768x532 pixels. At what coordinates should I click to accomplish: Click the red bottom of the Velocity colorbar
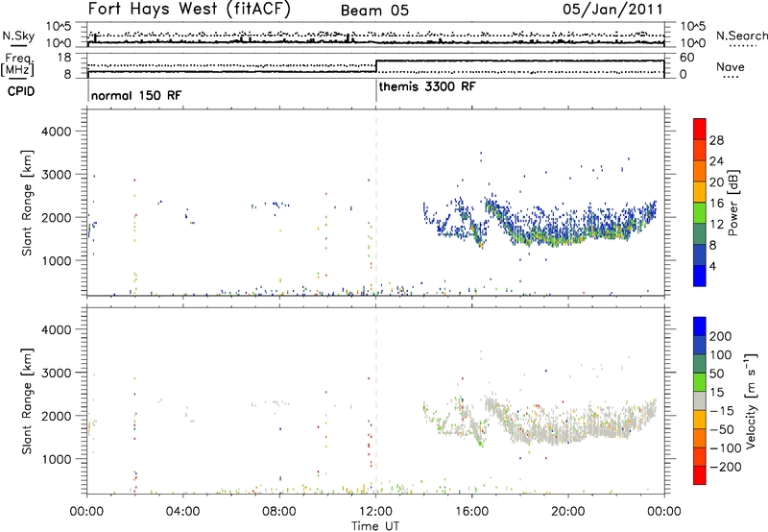[x=700, y=475]
